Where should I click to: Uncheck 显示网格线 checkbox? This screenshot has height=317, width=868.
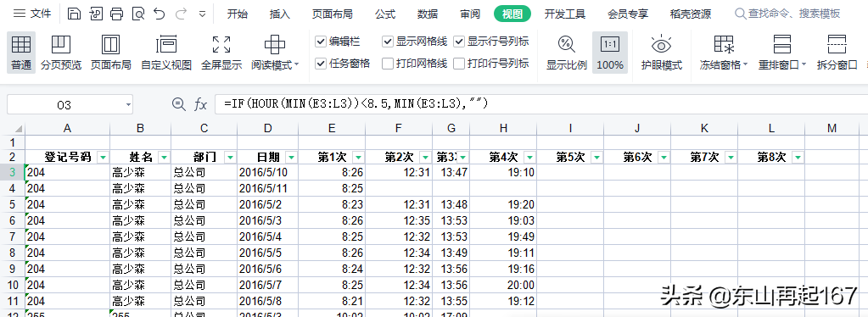(x=388, y=41)
